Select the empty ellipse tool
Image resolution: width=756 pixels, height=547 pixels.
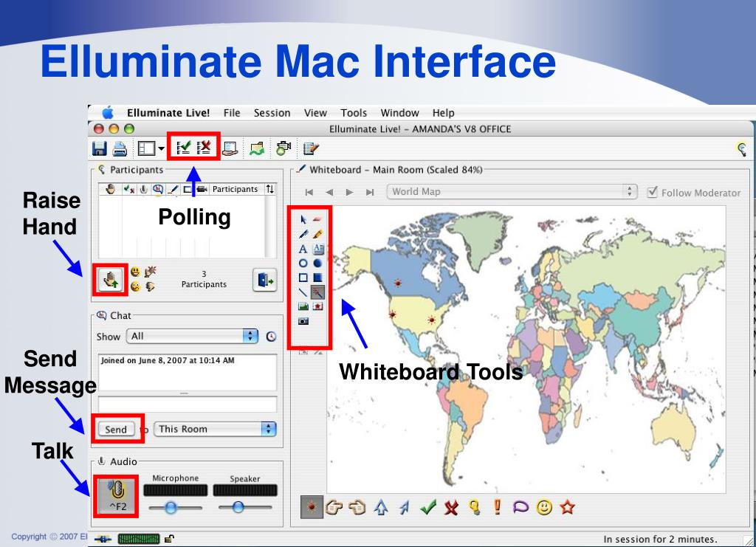[x=303, y=263]
